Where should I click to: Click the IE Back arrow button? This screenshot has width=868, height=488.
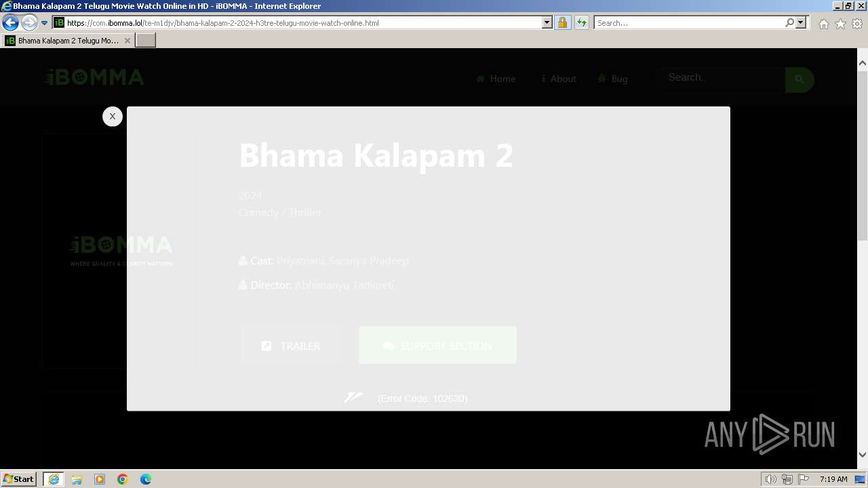pos(11,22)
